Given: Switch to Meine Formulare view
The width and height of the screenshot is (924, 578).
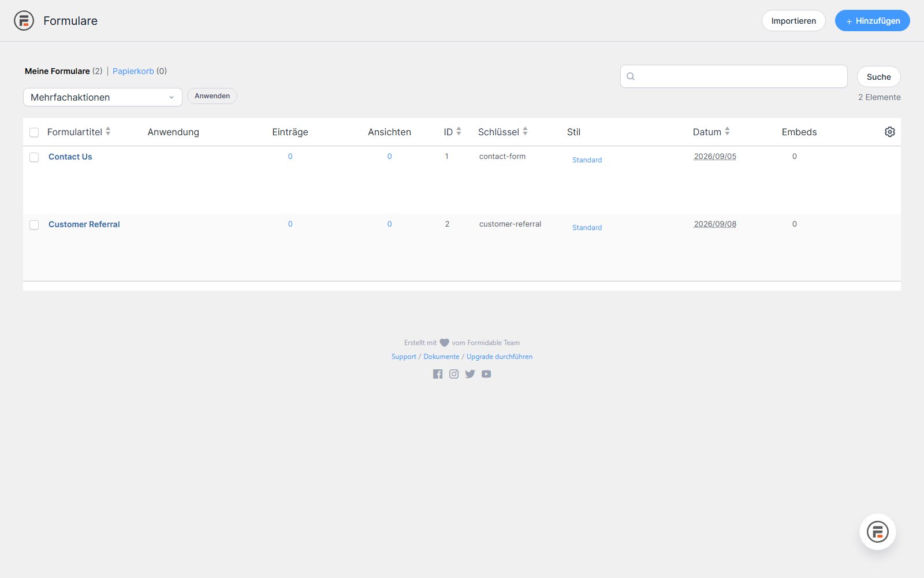Looking at the screenshot, I should (x=57, y=71).
